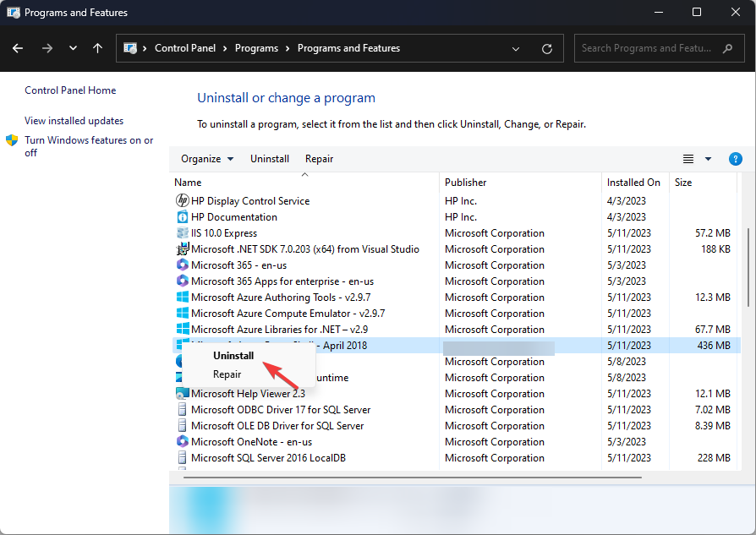Click the view options list icon
The height and width of the screenshot is (535, 756).
tap(688, 159)
